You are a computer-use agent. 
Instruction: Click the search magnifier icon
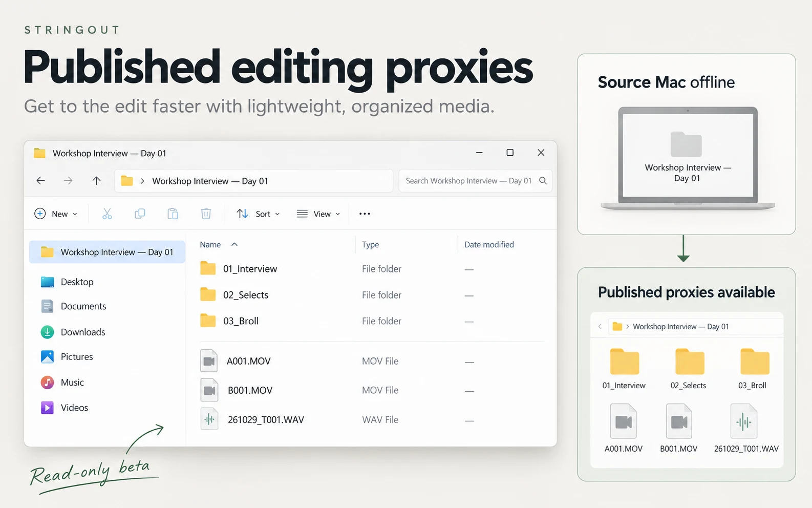pyautogui.click(x=543, y=181)
